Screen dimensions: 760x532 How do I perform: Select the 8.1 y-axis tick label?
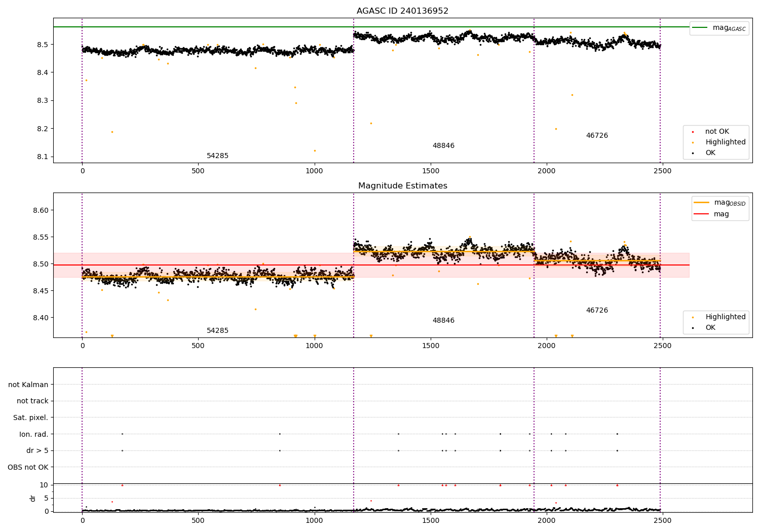[43, 157]
